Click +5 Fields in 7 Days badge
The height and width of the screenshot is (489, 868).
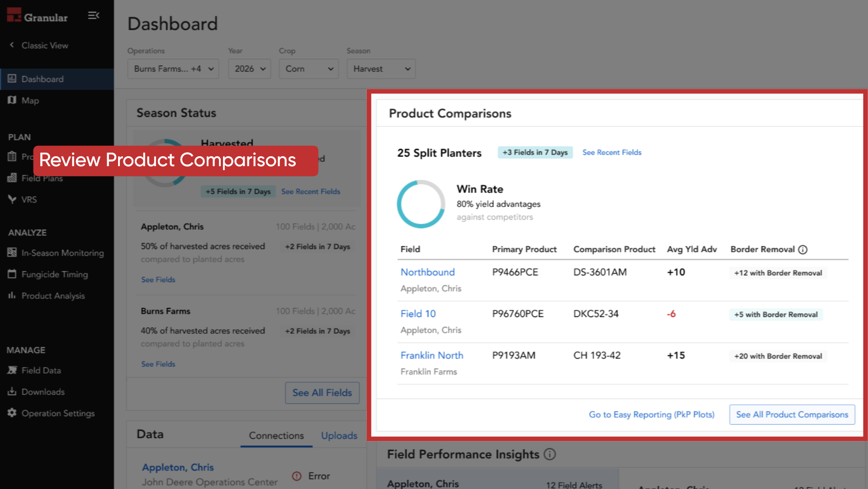tap(238, 192)
